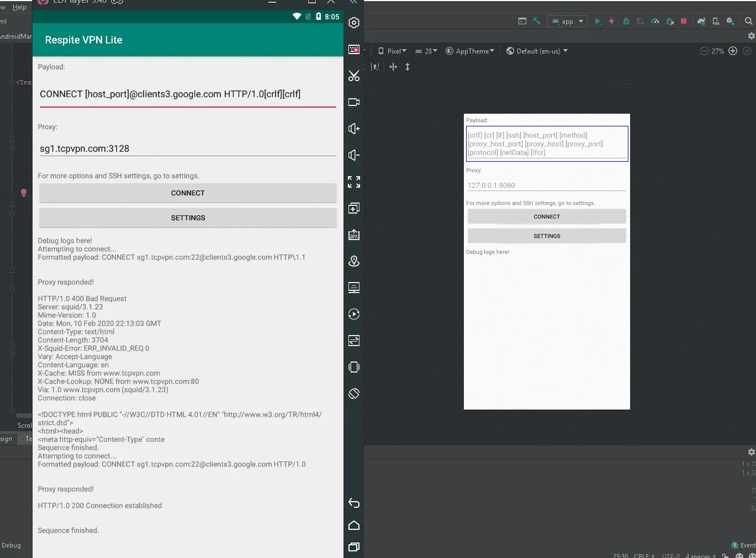Decrease emulator volume

(354, 155)
